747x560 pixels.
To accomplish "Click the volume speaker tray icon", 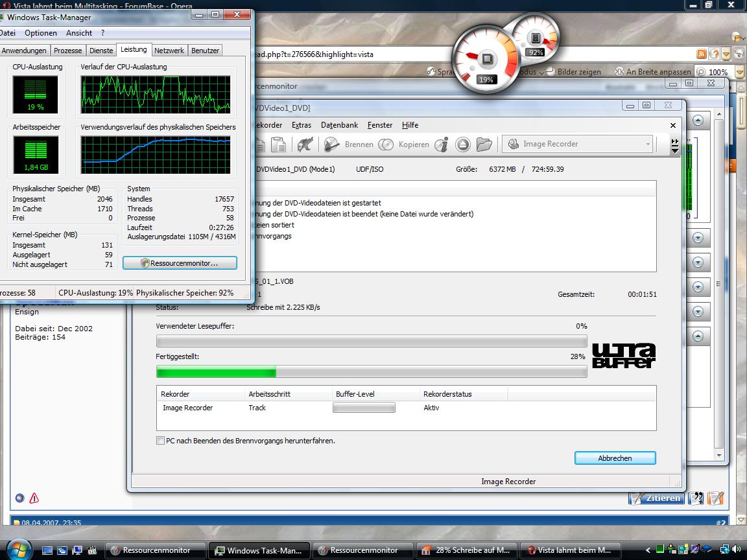I will pyautogui.click(x=735, y=550).
